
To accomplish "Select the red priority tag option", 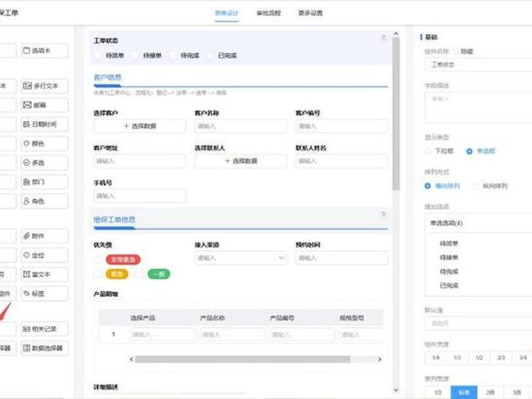I will 123,259.
